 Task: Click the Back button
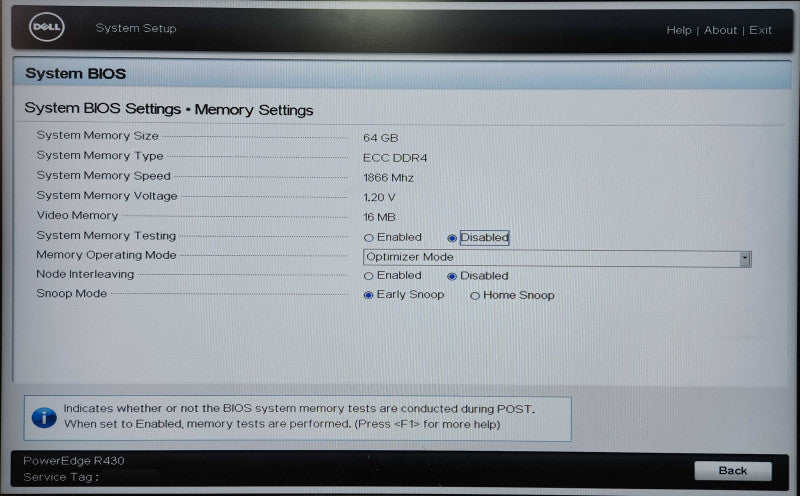[733, 470]
